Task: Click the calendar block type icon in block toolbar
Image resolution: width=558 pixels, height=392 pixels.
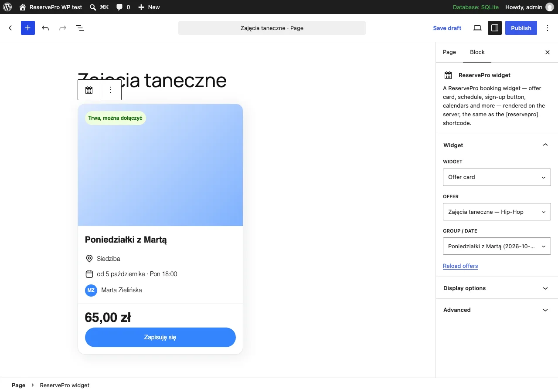Action: (89, 90)
